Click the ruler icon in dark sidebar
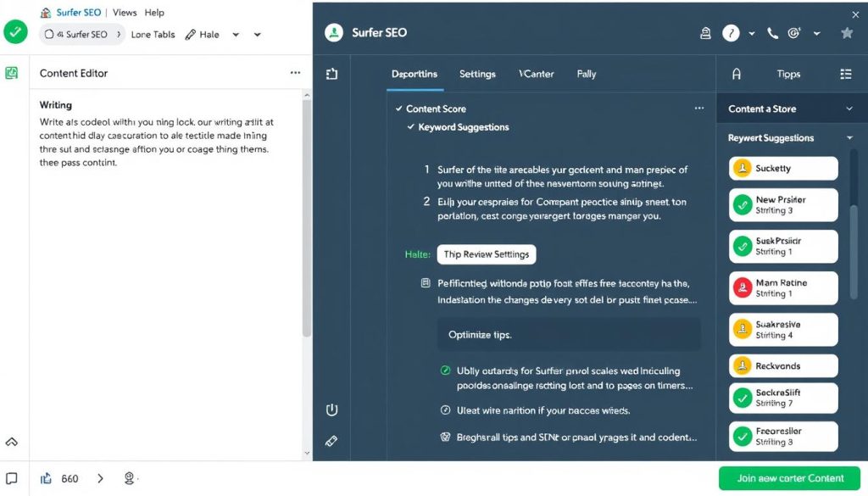 tap(331, 441)
